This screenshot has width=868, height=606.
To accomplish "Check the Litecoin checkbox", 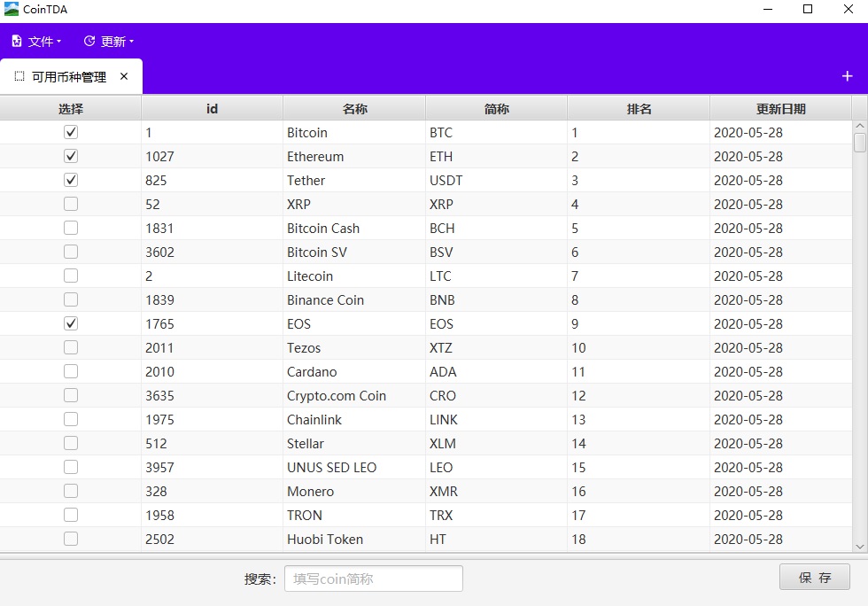I will [x=71, y=276].
